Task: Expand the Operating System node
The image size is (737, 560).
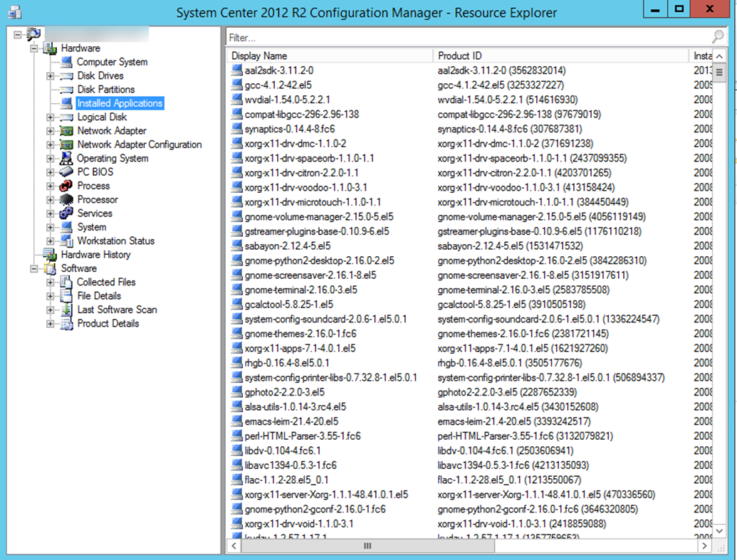Action: pos(51,158)
